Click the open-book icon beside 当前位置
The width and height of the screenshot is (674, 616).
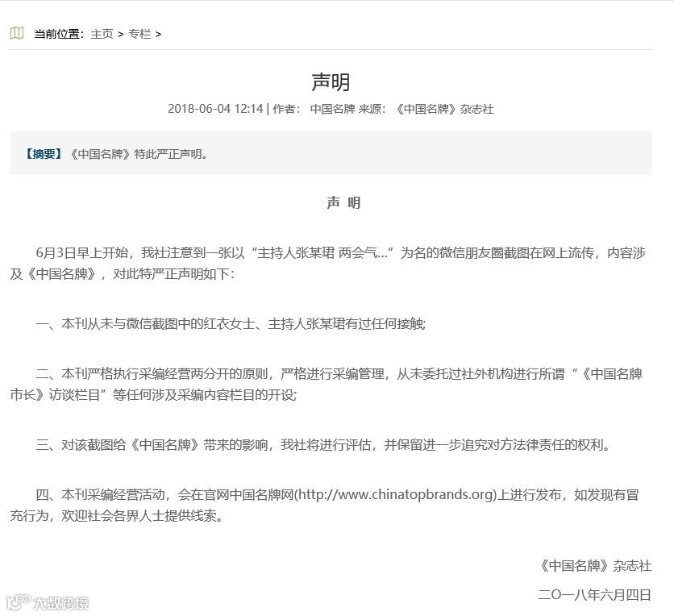(x=17, y=33)
